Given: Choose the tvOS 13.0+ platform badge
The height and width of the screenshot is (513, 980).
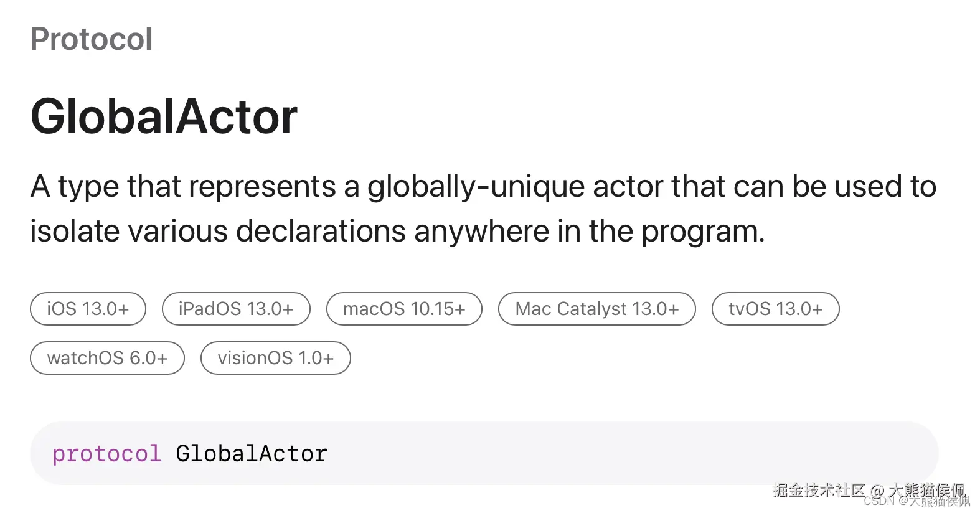Looking at the screenshot, I should click(775, 309).
